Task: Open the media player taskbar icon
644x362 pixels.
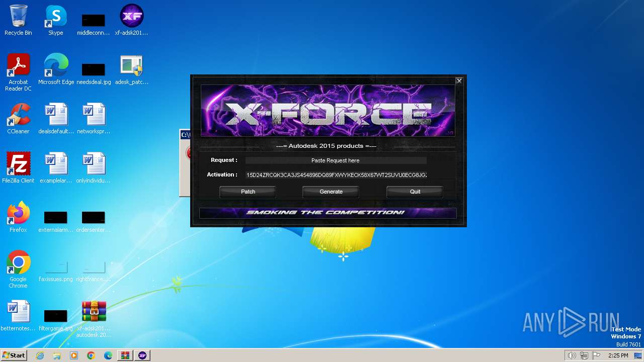Action: 74,355
